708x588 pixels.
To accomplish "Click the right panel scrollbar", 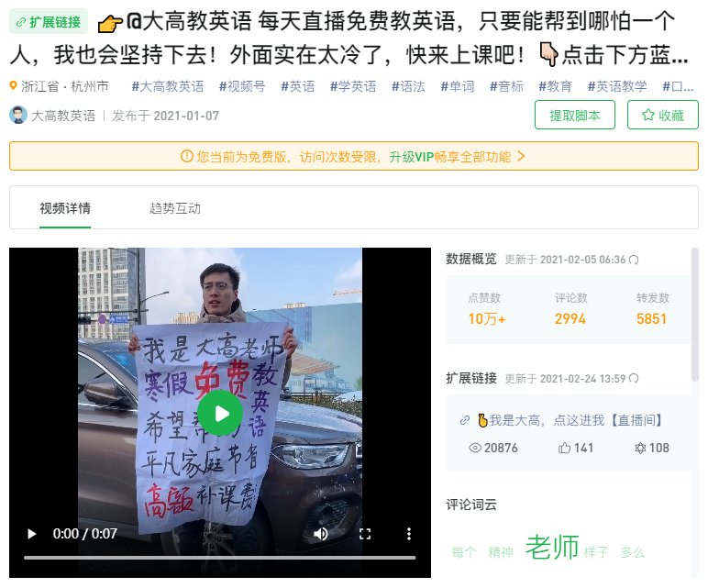I will (695, 315).
